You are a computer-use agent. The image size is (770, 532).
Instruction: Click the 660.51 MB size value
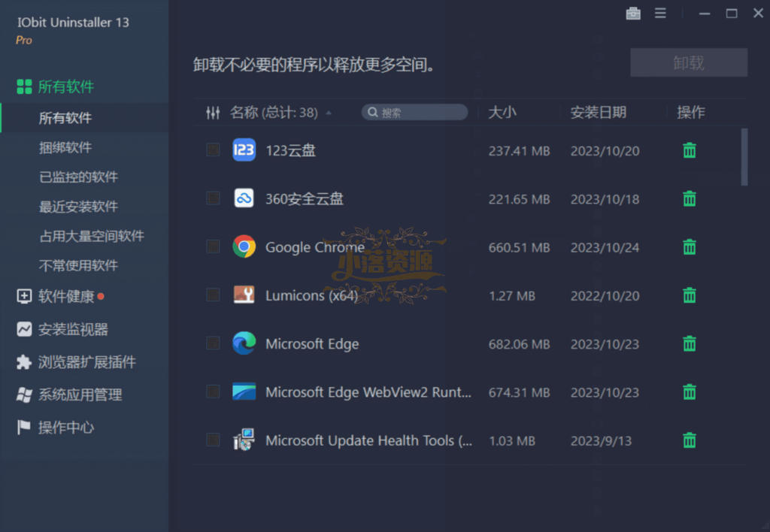pyautogui.click(x=519, y=247)
